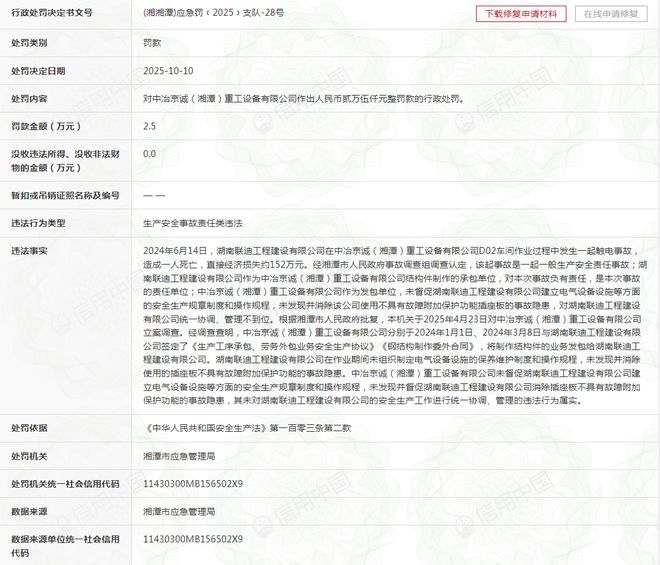
Task: Click the 处罚机关统一社会信用代码 label
Action: click(x=65, y=484)
